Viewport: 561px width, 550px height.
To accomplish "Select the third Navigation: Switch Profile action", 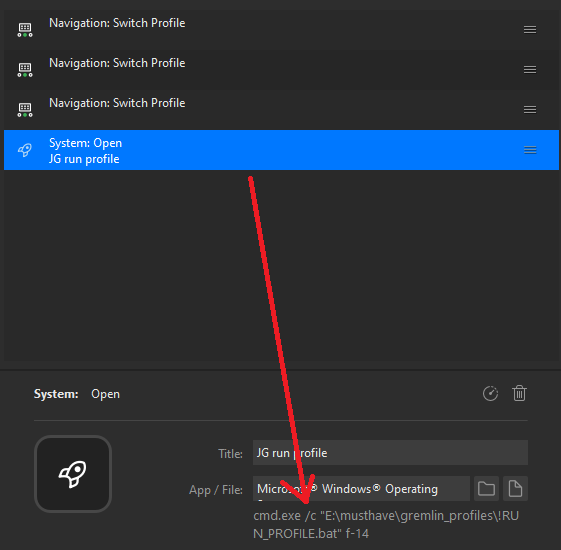I will pyautogui.click(x=281, y=110).
